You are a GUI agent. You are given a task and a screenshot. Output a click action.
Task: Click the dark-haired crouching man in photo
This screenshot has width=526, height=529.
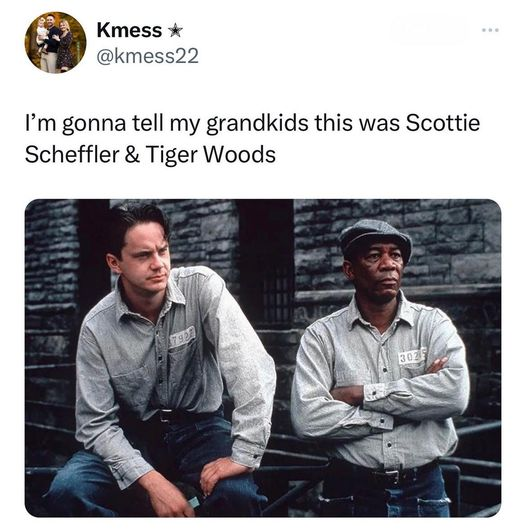[162, 361]
